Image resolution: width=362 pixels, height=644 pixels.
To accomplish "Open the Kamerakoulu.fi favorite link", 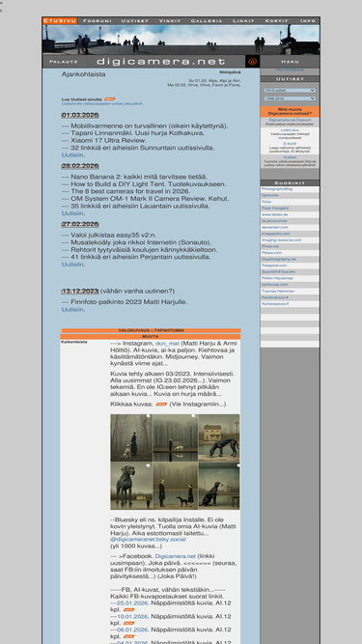I will 275,297.
